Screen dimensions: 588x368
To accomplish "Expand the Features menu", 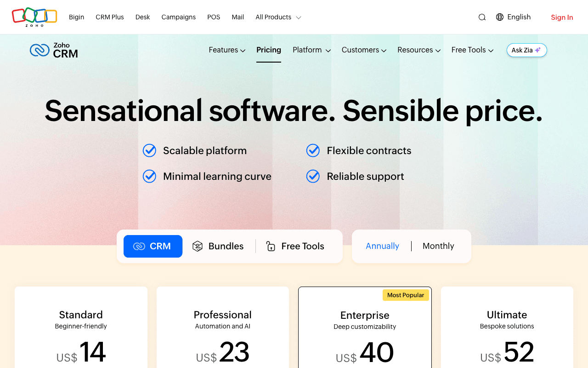I will 227,50.
